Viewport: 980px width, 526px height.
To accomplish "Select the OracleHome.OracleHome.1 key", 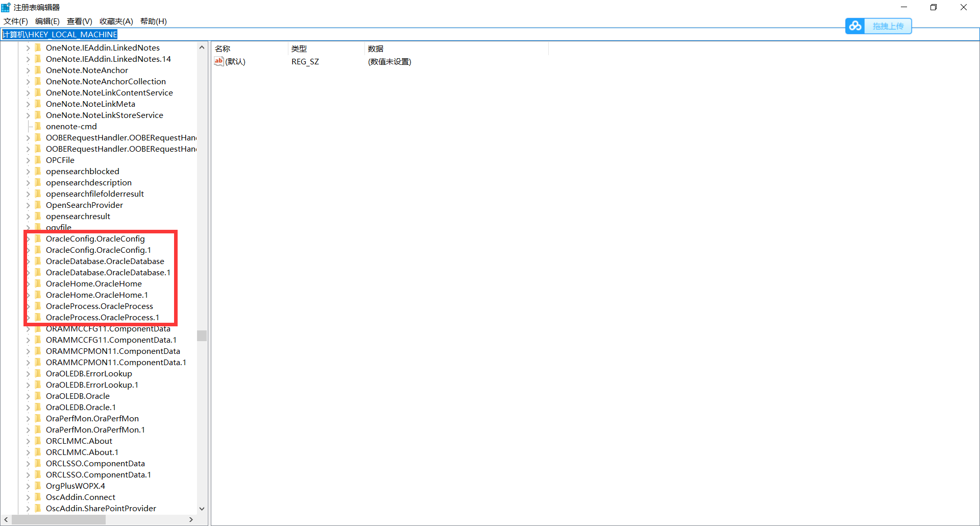I will tap(97, 295).
